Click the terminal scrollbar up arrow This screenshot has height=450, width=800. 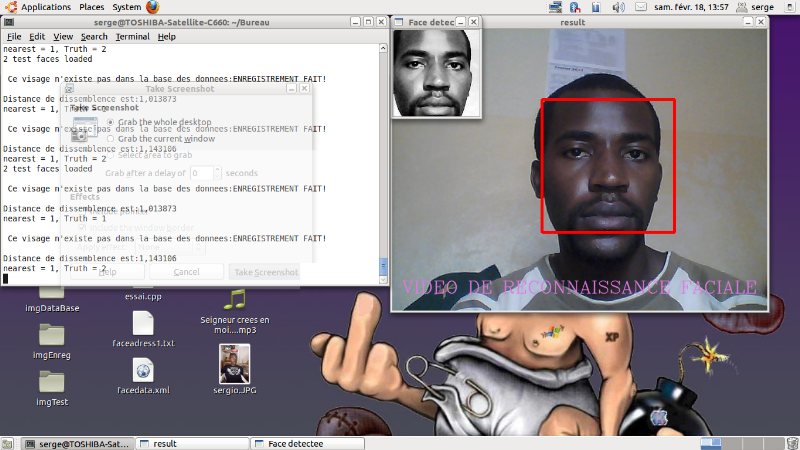click(x=383, y=48)
